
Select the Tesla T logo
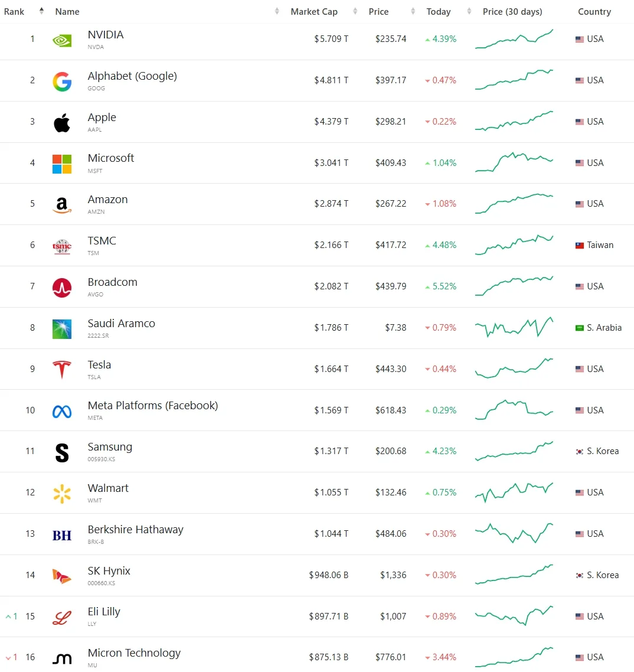pyautogui.click(x=62, y=370)
